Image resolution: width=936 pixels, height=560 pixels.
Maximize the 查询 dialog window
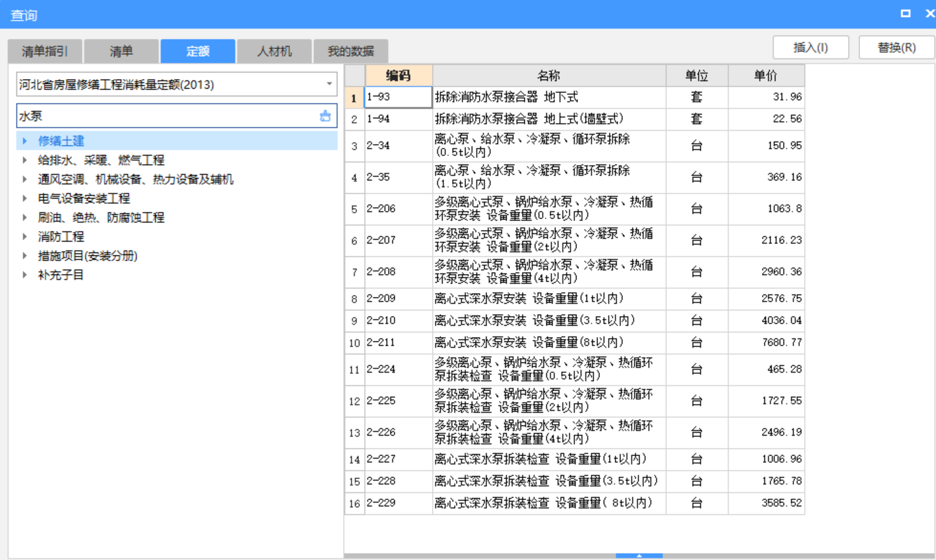click(x=905, y=13)
